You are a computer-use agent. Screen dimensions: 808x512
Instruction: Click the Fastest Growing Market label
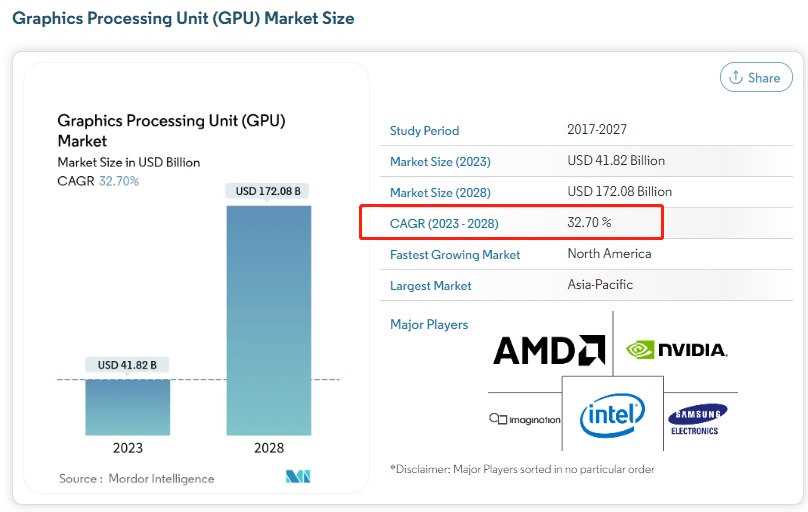coord(455,254)
